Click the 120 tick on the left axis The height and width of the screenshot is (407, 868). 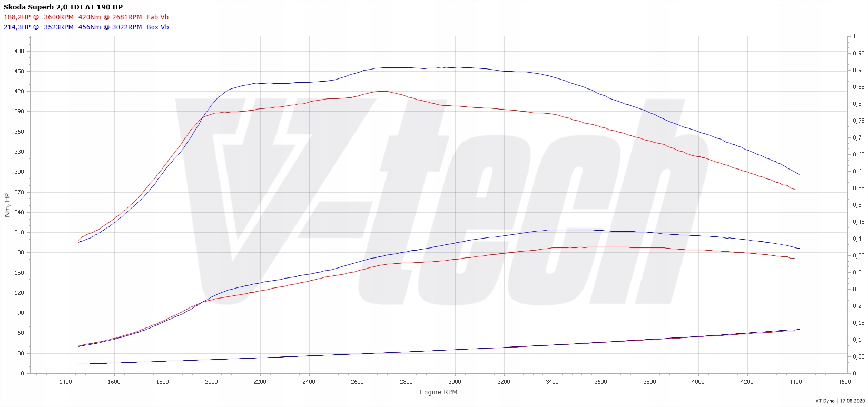tap(19, 293)
